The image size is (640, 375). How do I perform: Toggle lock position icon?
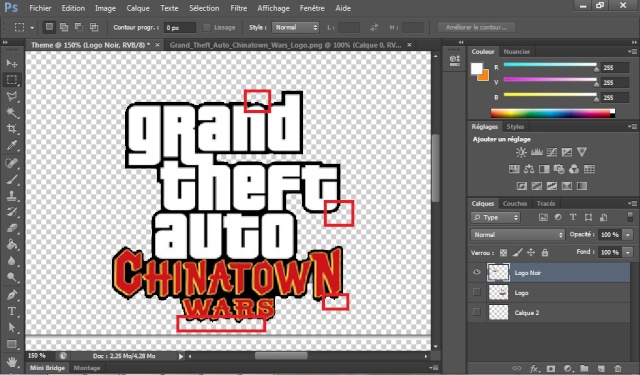point(531,253)
